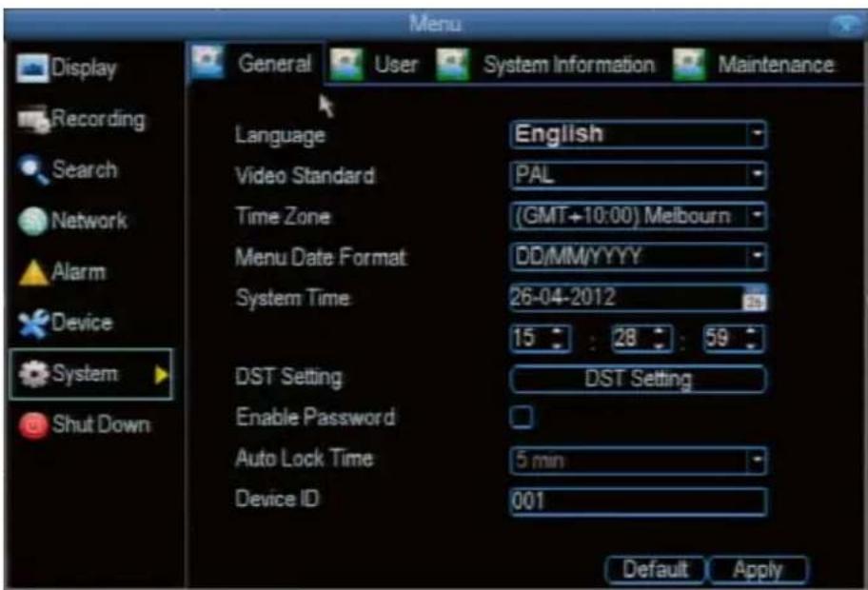Open the Language dropdown showing English

coord(639,134)
